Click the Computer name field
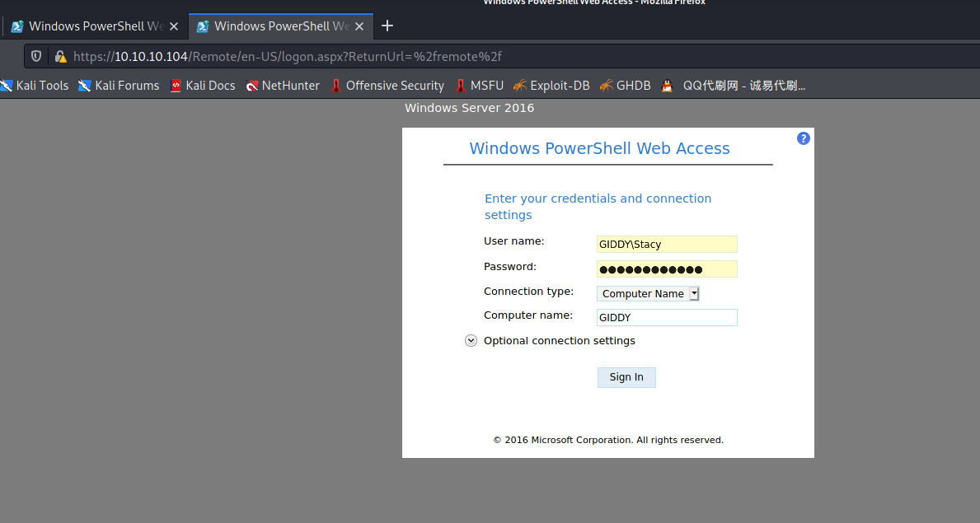 667,317
